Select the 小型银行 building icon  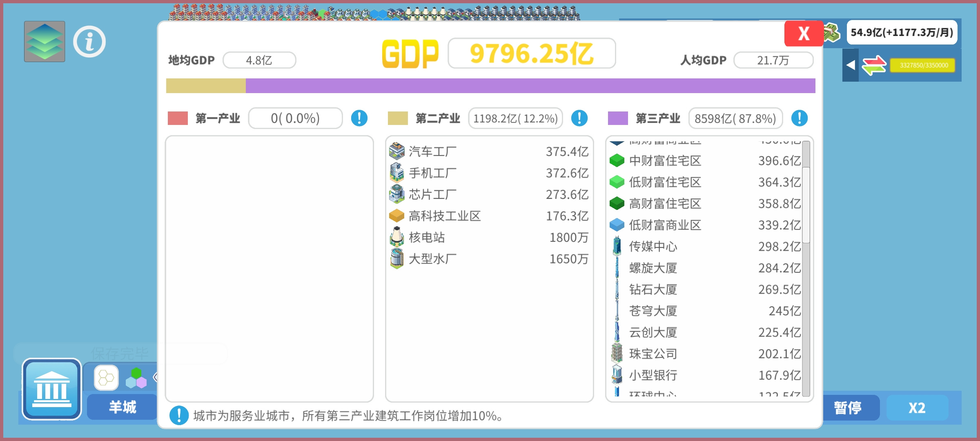(617, 375)
